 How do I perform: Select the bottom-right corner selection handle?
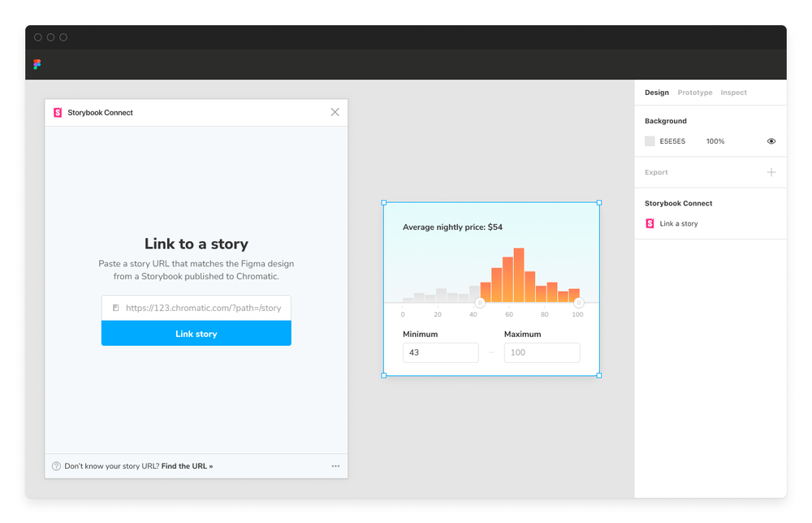[598, 375]
